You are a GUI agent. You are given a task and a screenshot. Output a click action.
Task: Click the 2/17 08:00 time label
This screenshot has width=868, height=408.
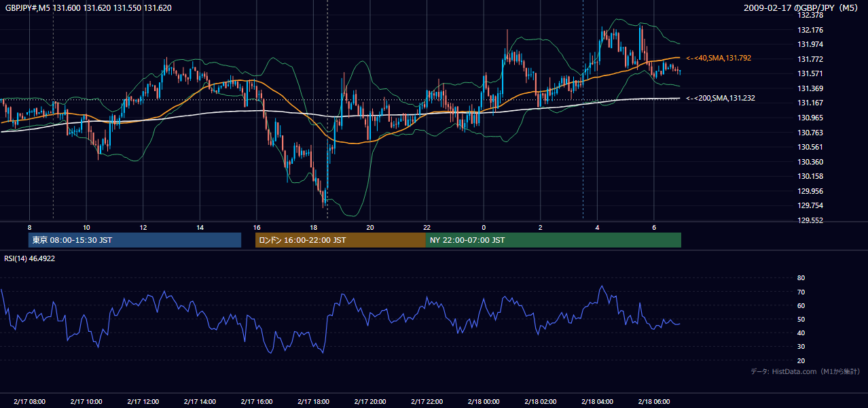coord(29,401)
